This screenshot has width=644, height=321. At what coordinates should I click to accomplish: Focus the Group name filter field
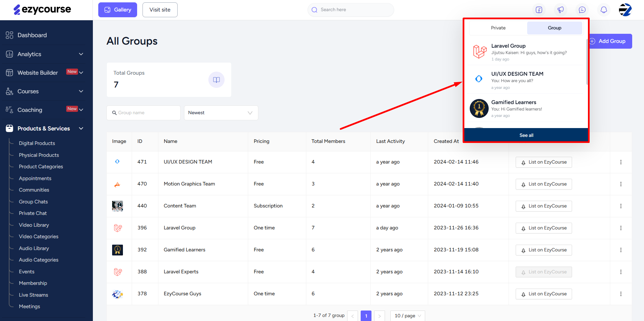tap(144, 113)
